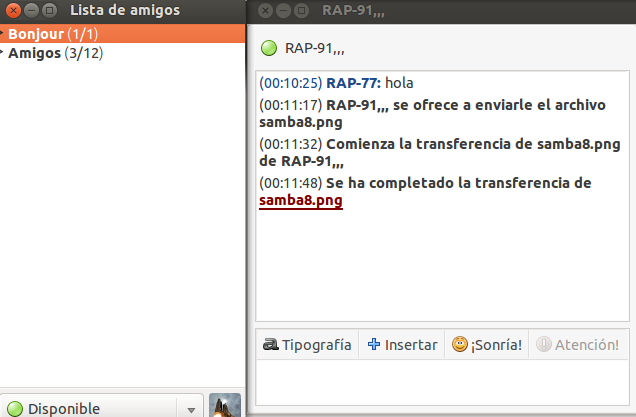Screen dimensions: 636x417
Task: Open the ¡Sonría! smiley picker
Action: pyautogui.click(x=487, y=344)
